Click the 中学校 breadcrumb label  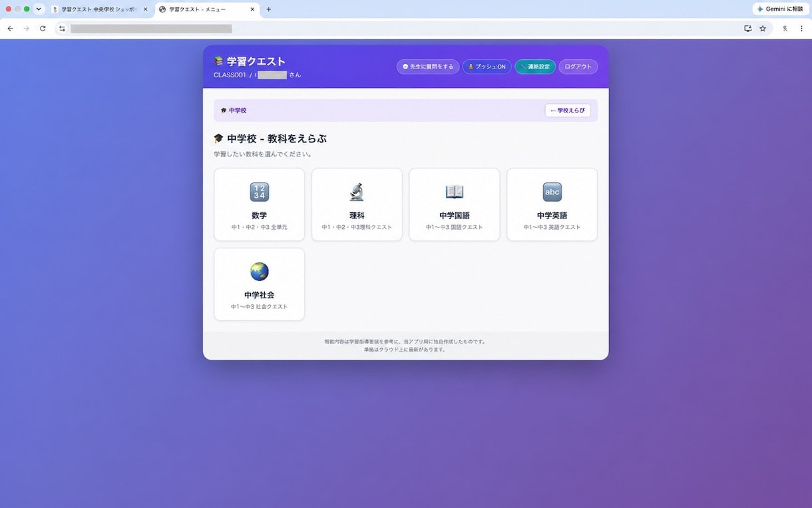[x=238, y=111]
